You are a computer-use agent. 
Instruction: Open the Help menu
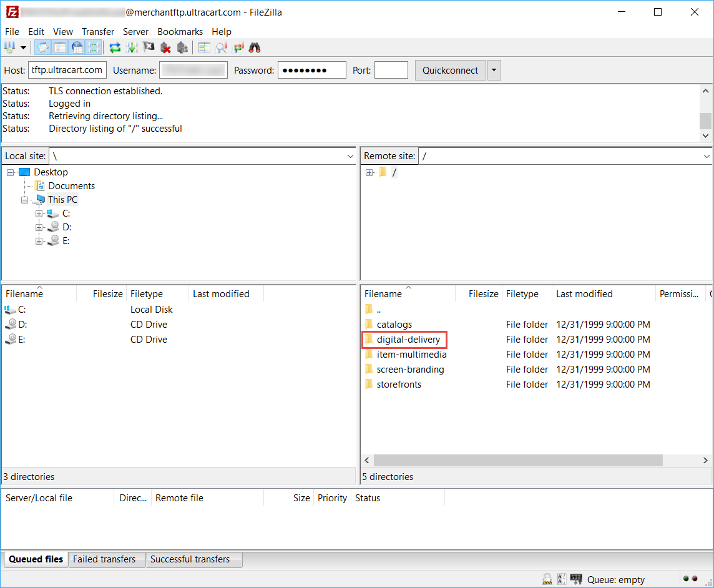click(222, 31)
